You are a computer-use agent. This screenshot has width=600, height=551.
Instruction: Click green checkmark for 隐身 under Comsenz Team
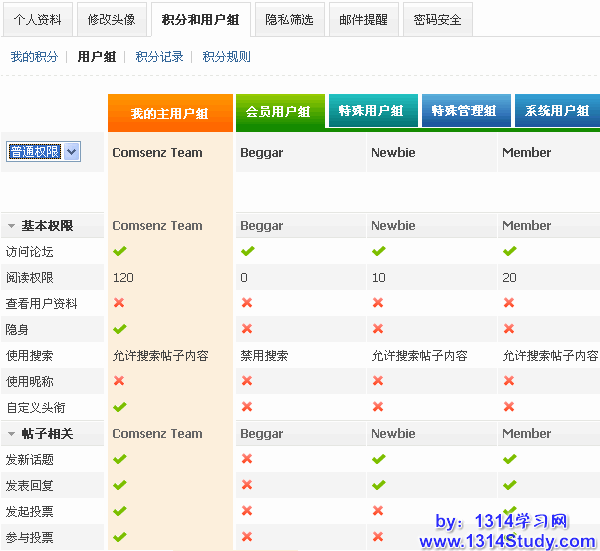(119, 329)
